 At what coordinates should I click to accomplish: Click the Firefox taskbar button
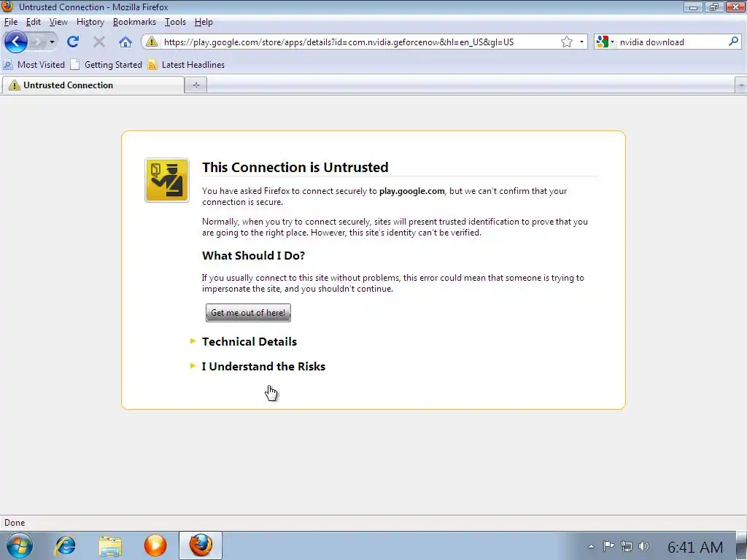click(201, 545)
